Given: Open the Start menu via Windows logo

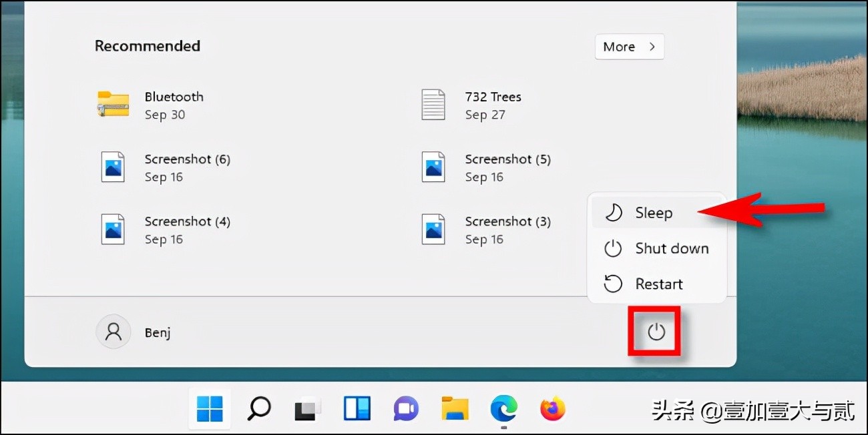Looking at the screenshot, I should click(209, 409).
